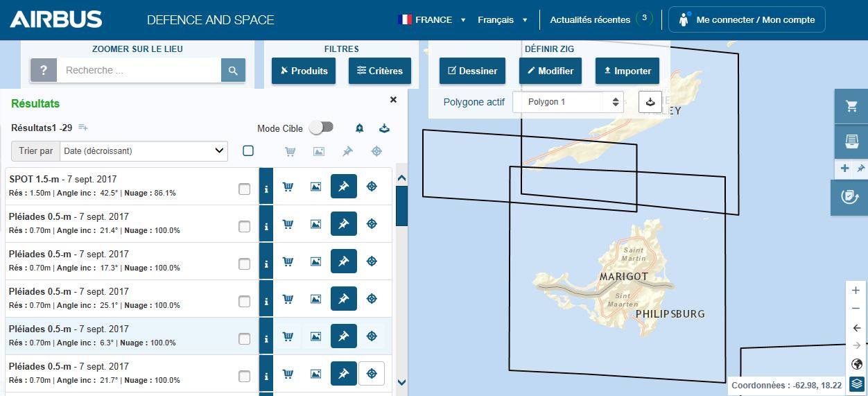Check the 6.3° Pléiades result checkbox

tap(245, 339)
